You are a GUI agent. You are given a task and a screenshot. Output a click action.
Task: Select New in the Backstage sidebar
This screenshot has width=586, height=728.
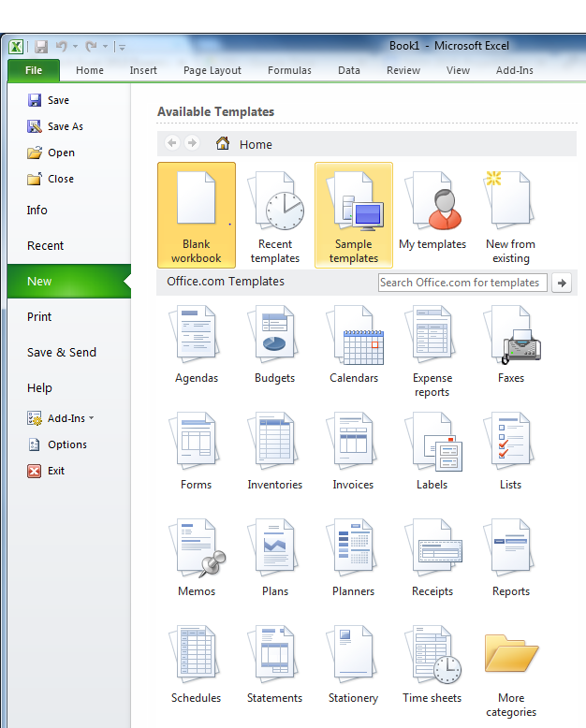[x=69, y=281]
